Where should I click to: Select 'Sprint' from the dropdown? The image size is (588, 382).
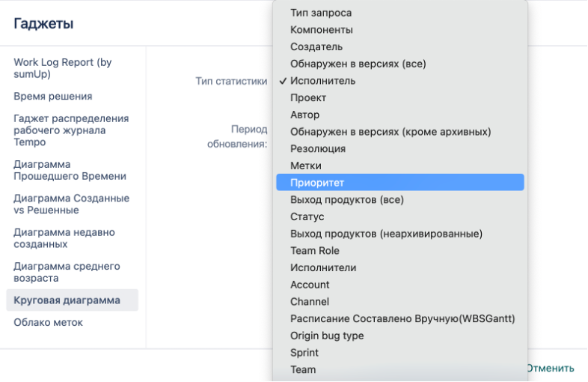[x=304, y=353]
